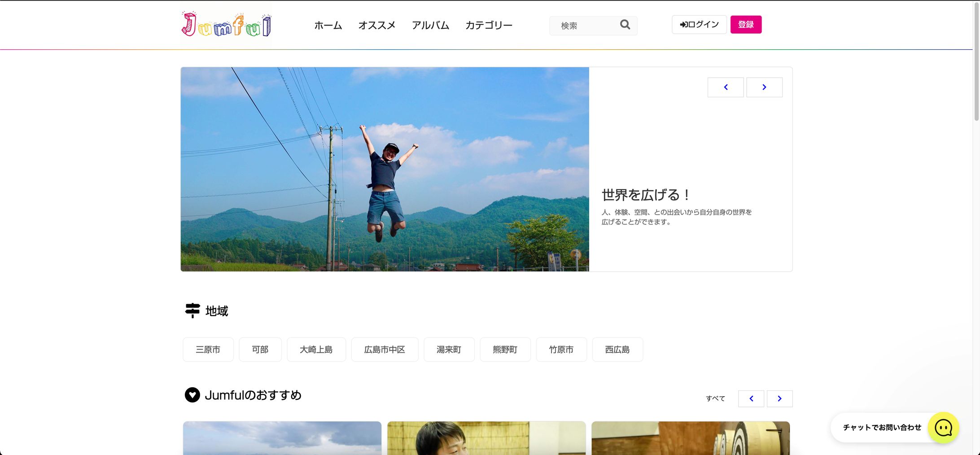Open the chat smiley face icon

click(943, 428)
